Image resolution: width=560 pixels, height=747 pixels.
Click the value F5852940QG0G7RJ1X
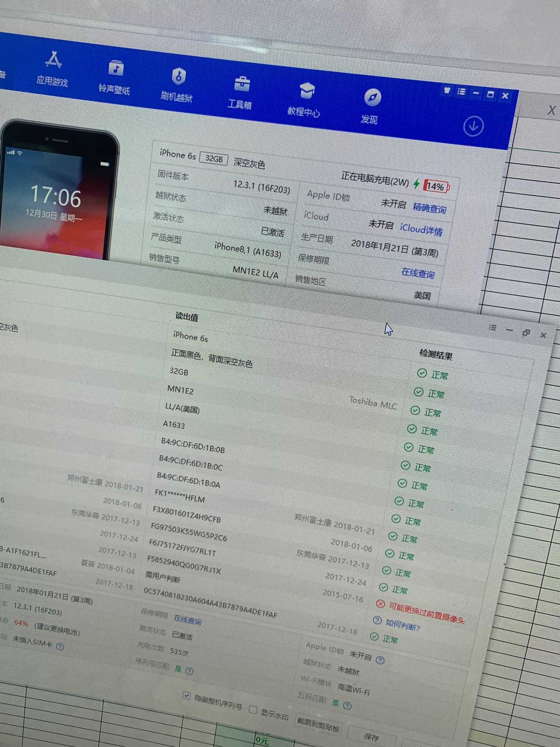coord(184,565)
